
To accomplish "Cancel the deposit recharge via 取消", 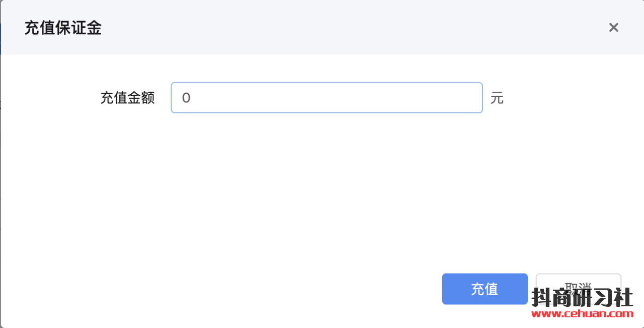I will (578, 283).
